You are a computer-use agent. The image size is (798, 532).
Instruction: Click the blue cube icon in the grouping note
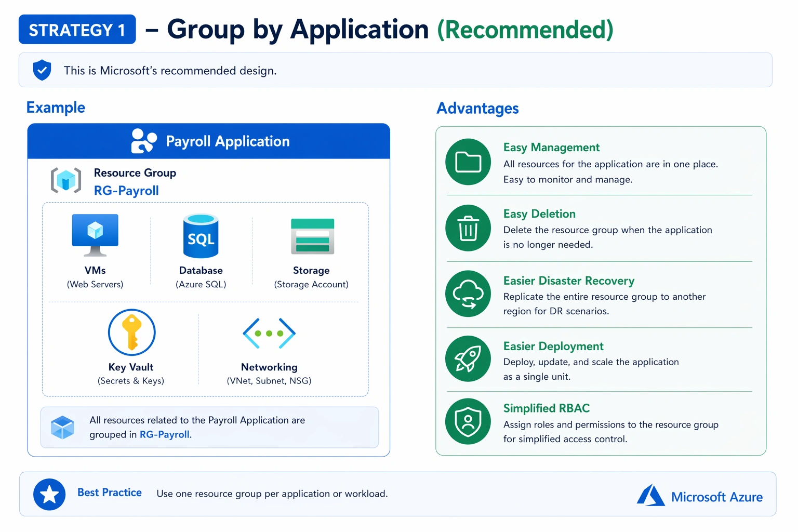(x=62, y=427)
